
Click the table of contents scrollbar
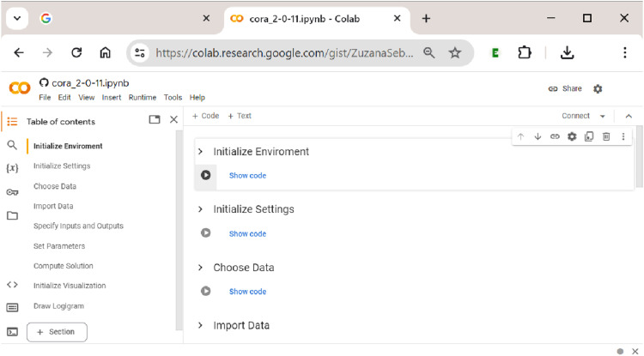click(x=179, y=230)
